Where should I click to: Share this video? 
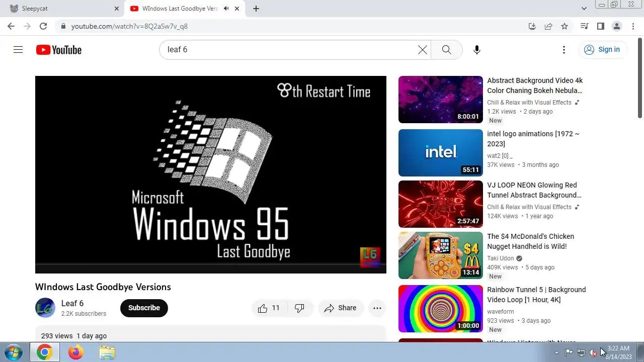(x=341, y=308)
